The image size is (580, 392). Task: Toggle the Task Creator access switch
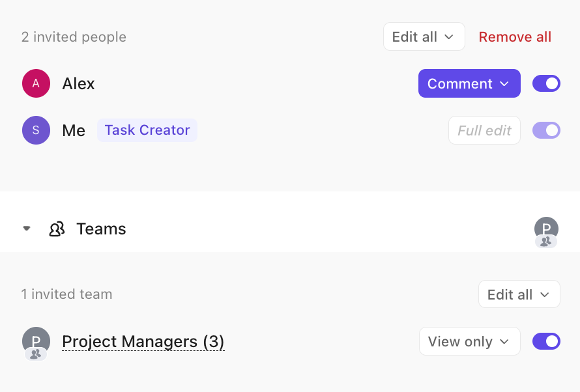coord(546,130)
